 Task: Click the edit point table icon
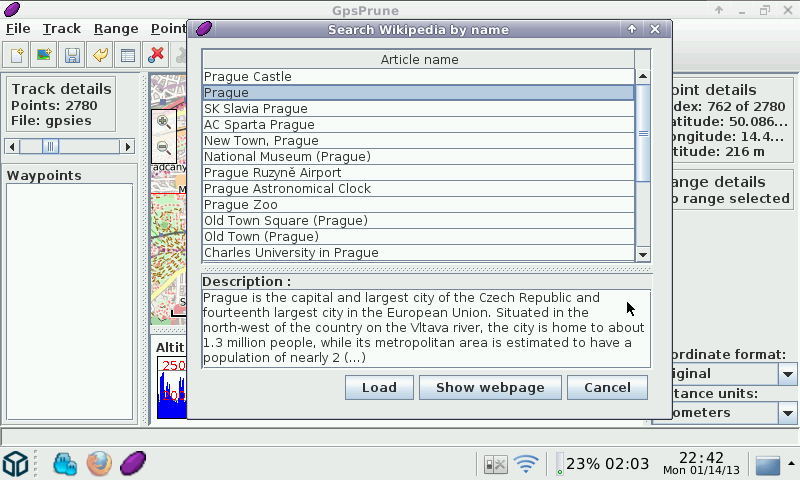[128, 55]
